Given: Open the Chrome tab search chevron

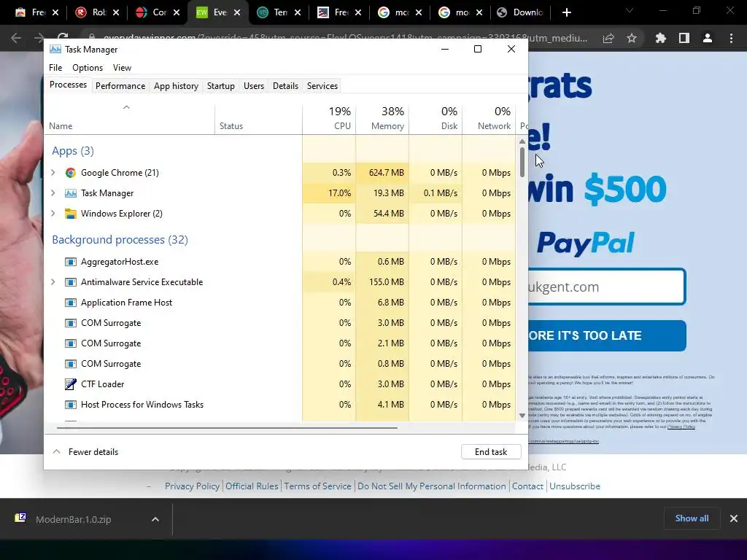Looking at the screenshot, I should [630, 10].
